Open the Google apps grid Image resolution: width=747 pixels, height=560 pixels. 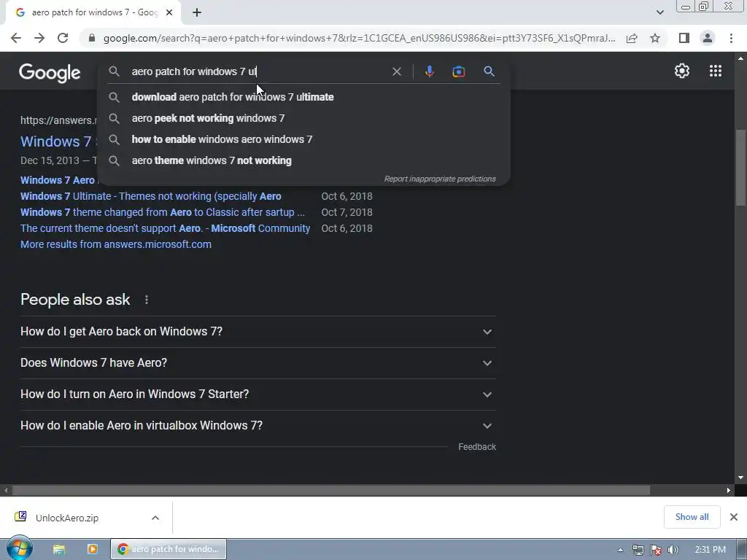pos(715,71)
